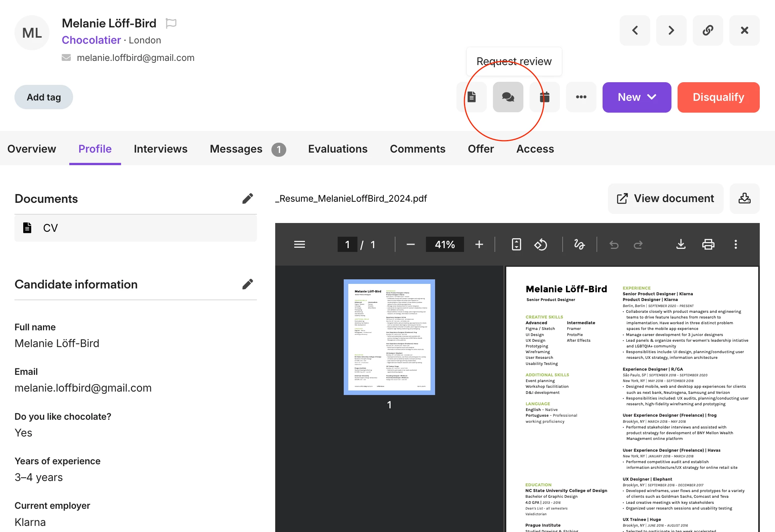Click the calendar schedule interview icon
Viewport: 775px width, 532px height.
click(x=544, y=97)
